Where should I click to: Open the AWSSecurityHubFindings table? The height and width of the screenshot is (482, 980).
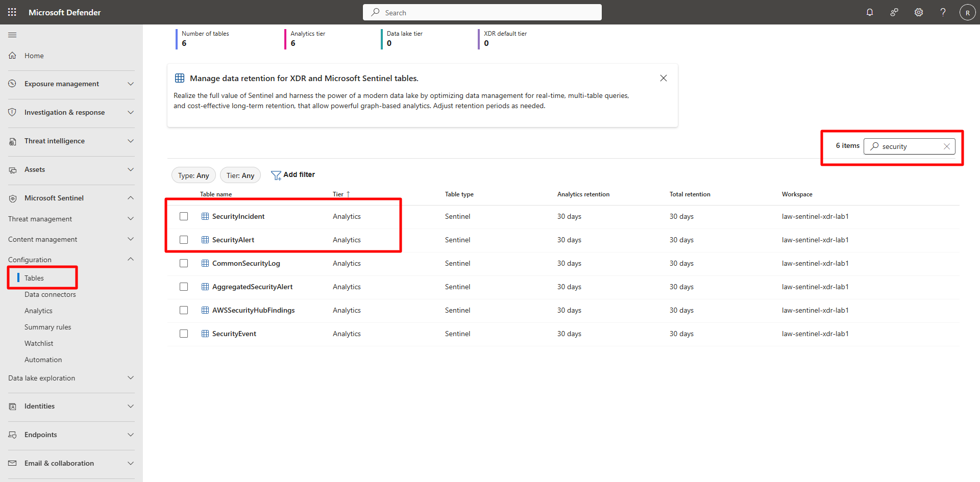click(x=254, y=310)
